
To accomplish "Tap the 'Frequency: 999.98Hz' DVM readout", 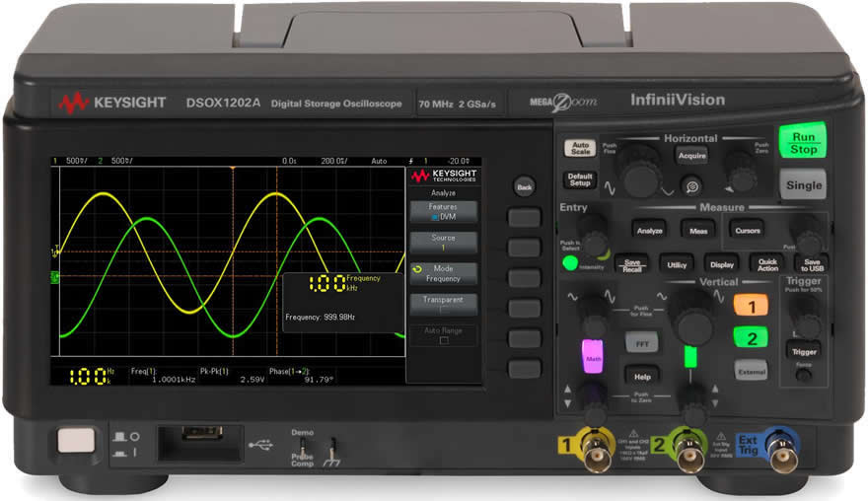I will coord(320,318).
